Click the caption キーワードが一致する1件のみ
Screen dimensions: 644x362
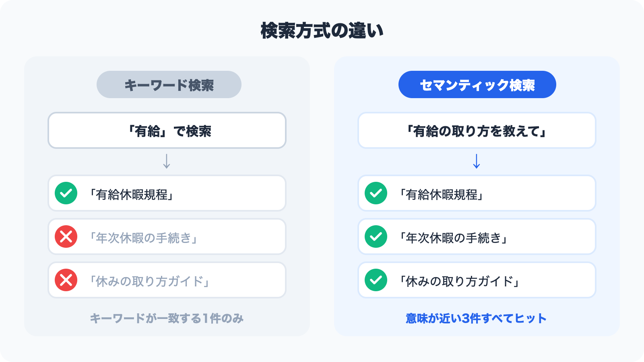pos(167,319)
